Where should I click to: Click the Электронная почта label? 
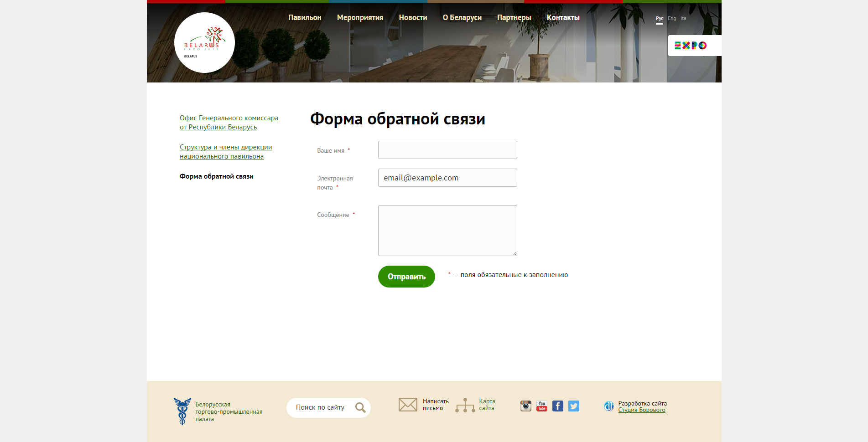coord(335,183)
